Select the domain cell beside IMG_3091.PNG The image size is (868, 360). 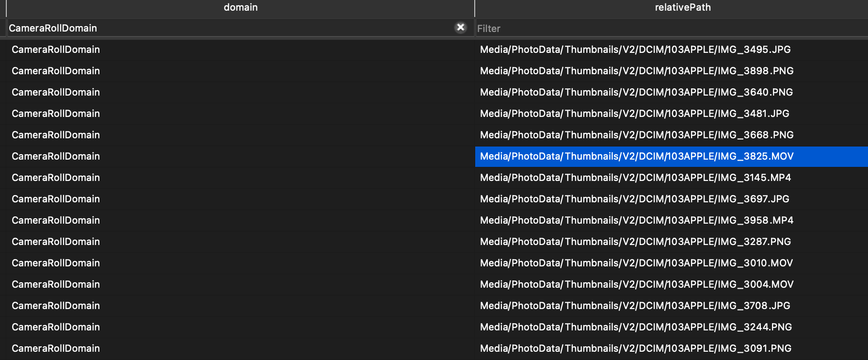point(56,348)
